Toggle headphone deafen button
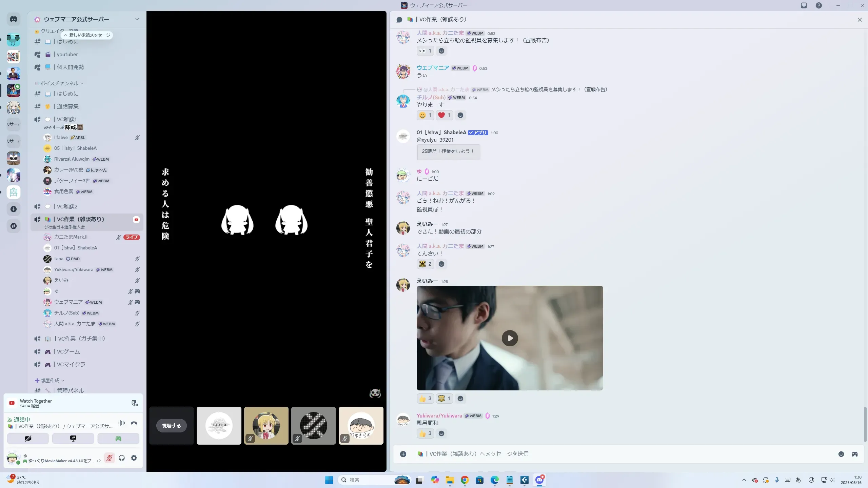Viewport: 868px width, 488px height. coord(122,458)
